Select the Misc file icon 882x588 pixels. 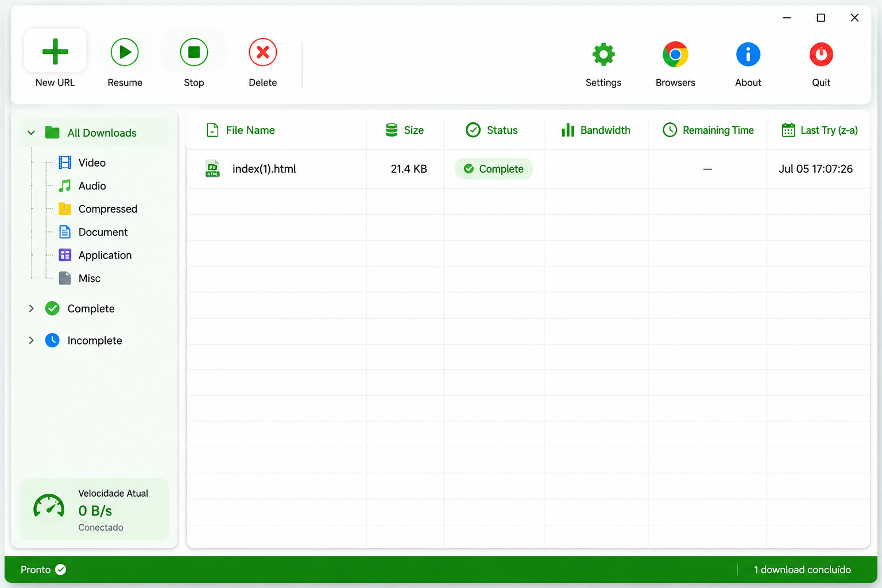coord(65,278)
